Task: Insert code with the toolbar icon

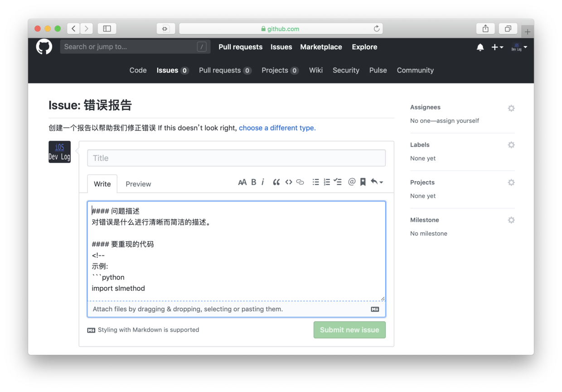Action: tap(288, 182)
